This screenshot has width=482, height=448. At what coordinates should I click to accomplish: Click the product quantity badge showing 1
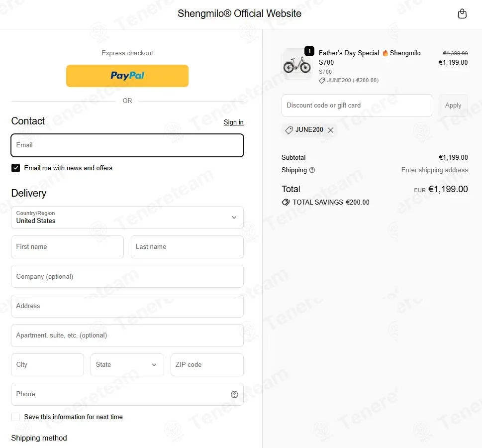(x=309, y=51)
